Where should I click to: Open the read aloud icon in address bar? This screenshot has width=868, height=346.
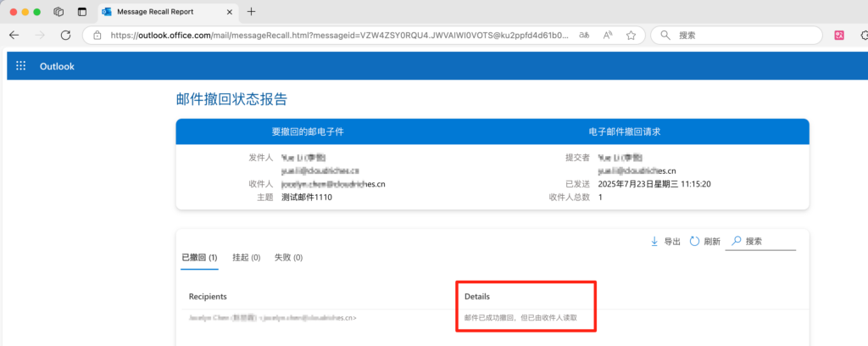(x=608, y=36)
